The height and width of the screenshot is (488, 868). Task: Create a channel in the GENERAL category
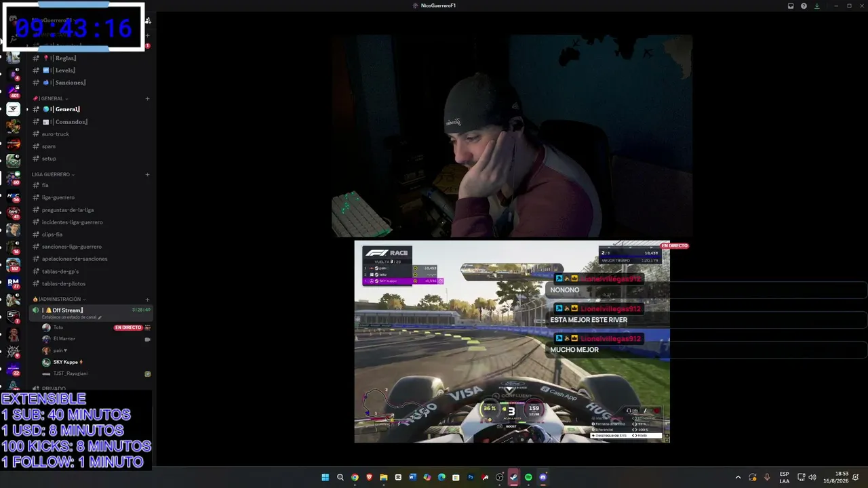[147, 99]
